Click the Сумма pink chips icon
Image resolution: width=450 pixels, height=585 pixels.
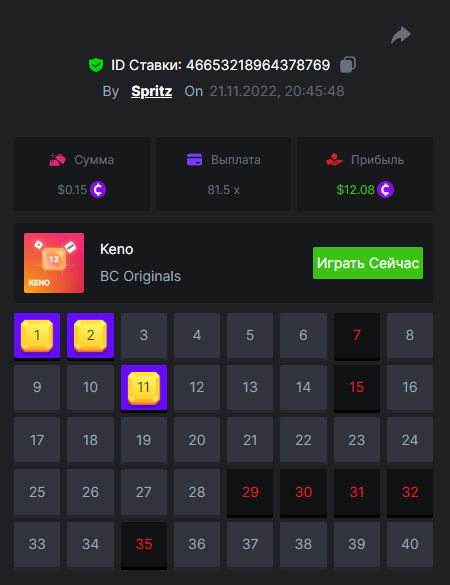click(57, 160)
